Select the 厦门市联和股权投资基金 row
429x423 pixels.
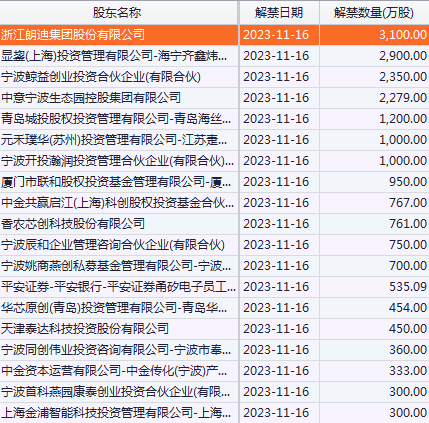click(x=214, y=182)
